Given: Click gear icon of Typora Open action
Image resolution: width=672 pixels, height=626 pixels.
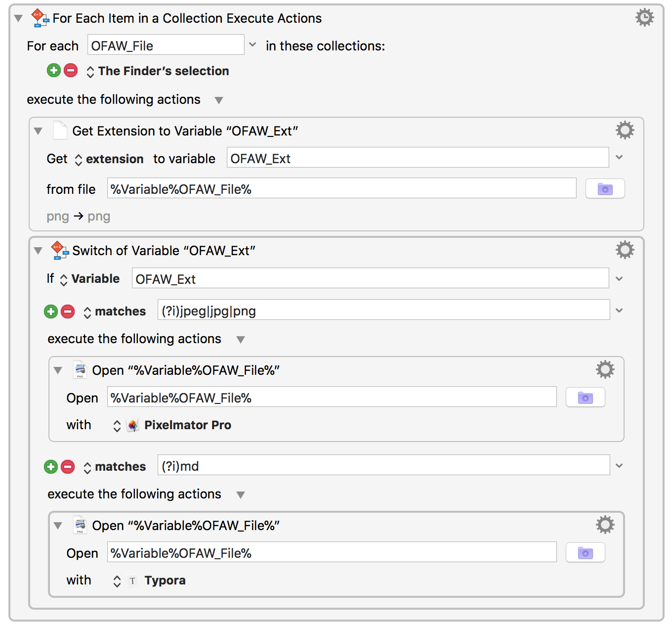Looking at the screenshot, I should (605, 525).
